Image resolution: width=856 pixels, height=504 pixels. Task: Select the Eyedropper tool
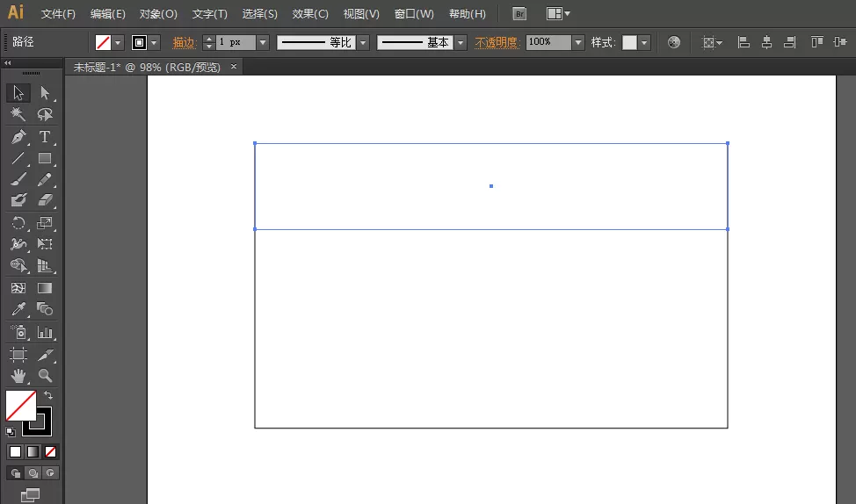click(18, 309)
